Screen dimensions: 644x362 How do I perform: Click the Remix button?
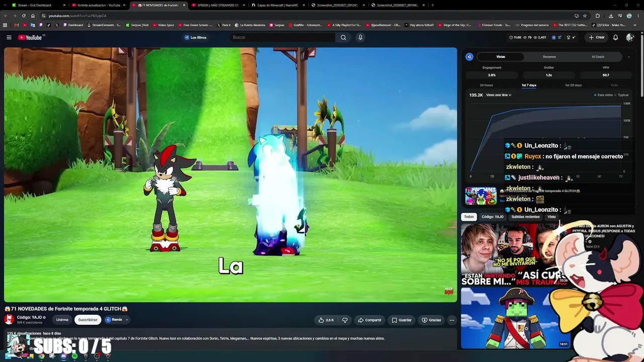(114, 320)
